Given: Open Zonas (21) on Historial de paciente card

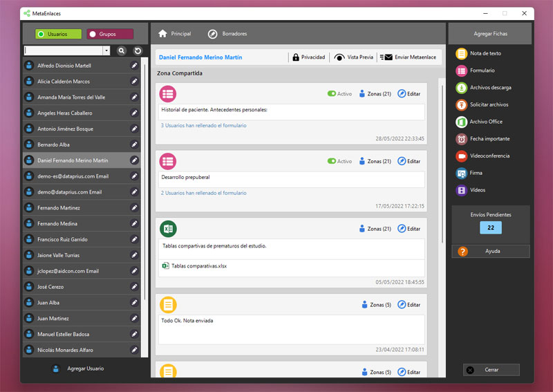Looking at the screenshot, I should point(375,94).
